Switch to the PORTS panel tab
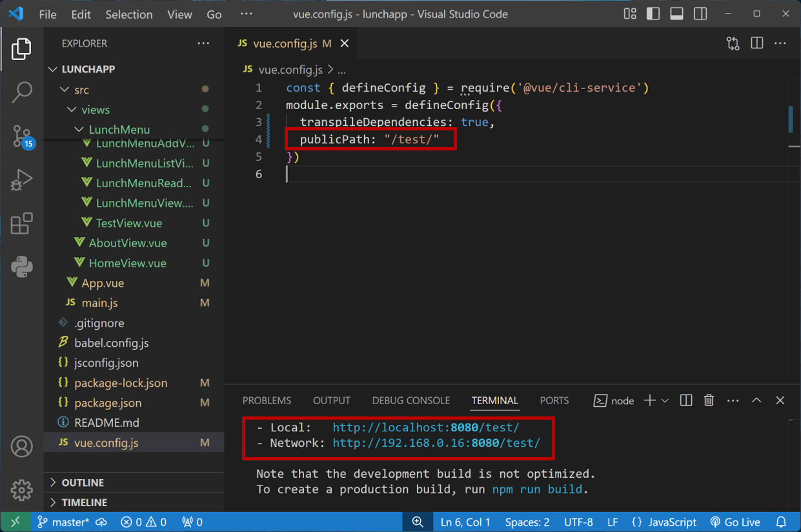Image resolution: width=801 pixels, height=532 pixels. pyautogui.click(x=554, y=401)
